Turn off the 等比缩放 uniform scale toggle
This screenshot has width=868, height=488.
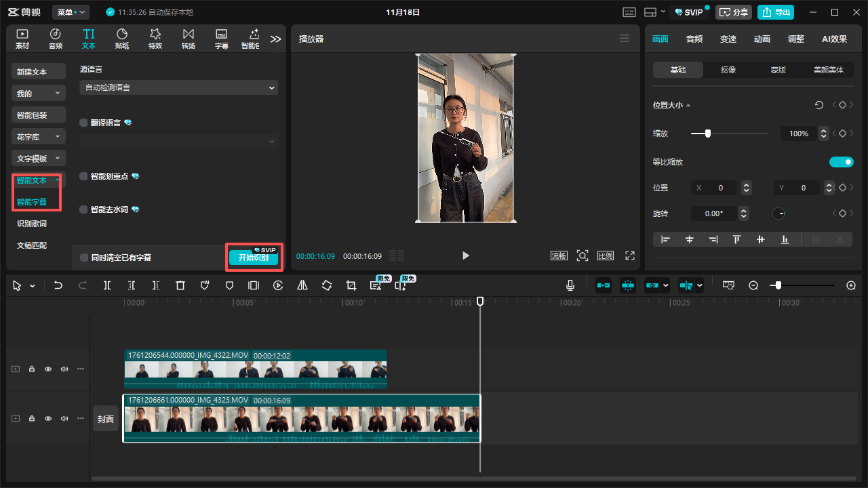pos(841,162)
